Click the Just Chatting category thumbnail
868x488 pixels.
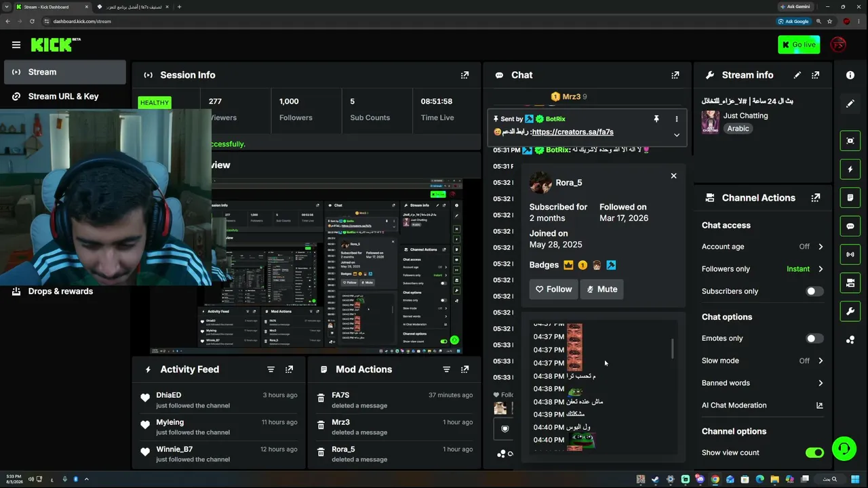[x=710, y=122]
